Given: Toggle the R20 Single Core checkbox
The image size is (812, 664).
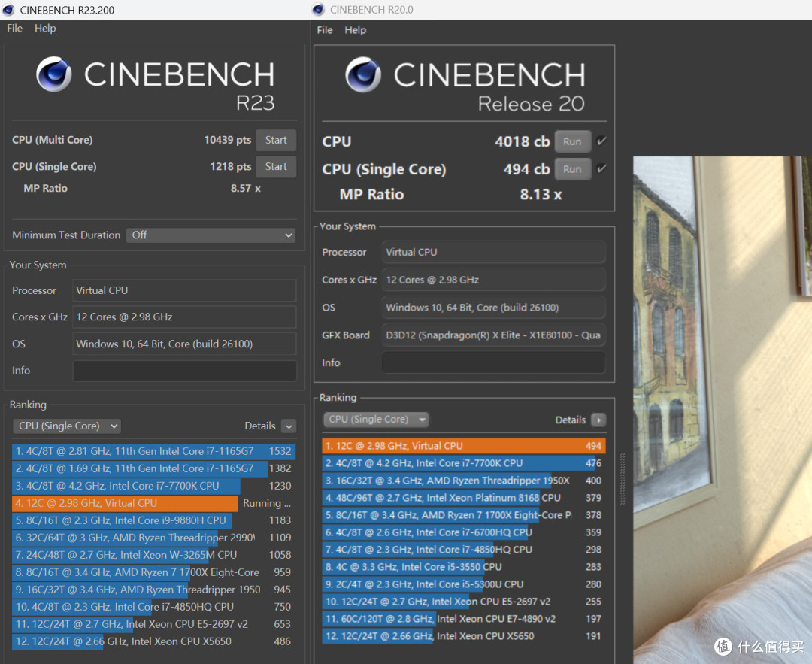Looking at the screenshot, I should click(601, 169).
